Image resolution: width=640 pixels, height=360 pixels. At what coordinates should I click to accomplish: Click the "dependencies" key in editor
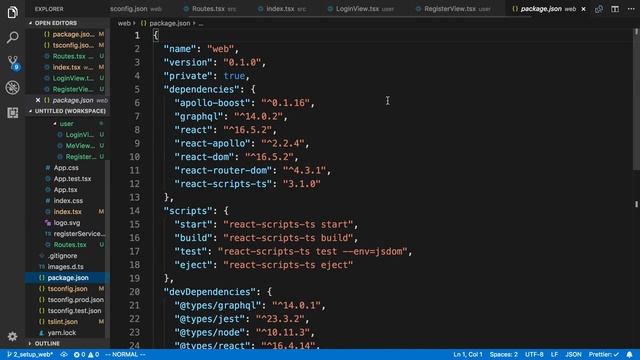[202, 89]
